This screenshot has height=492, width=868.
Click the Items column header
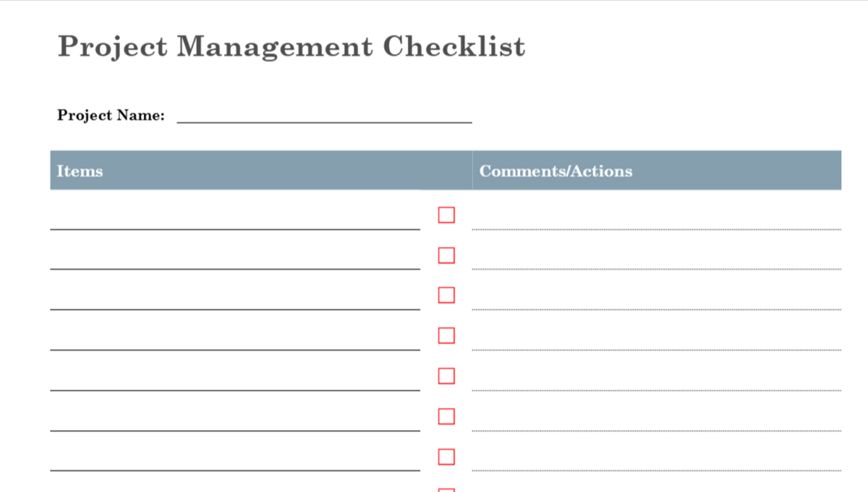click(x=80, y=171)
